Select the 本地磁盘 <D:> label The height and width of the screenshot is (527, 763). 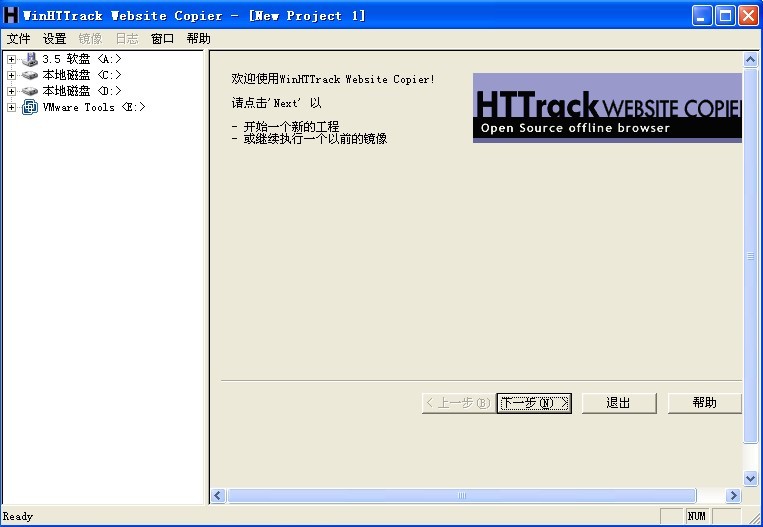(82, 91)
